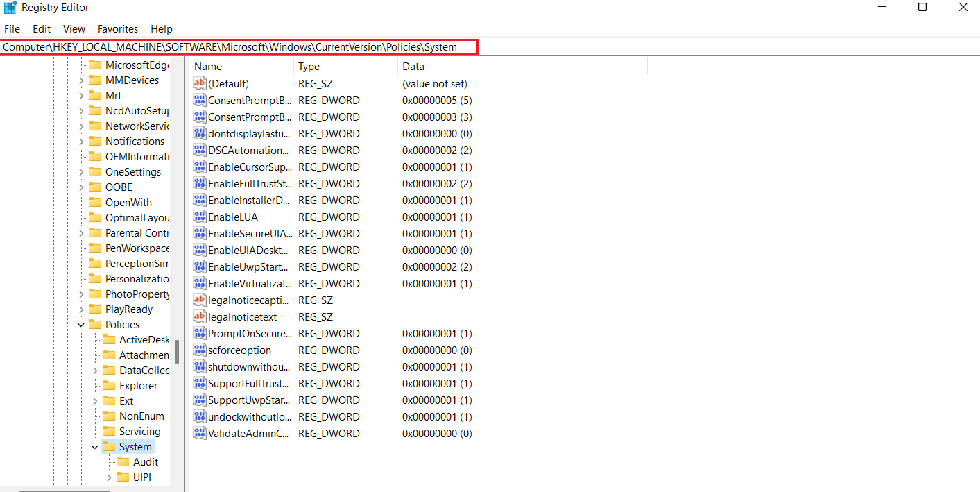Click the legalnoticetext string icon
Screen dimensions: 980x492
click(x=200, y=316)
